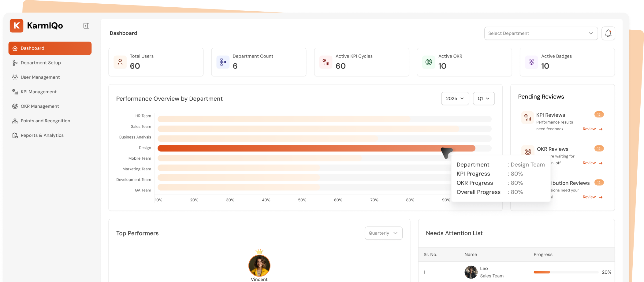Click the 12 badge on Contribution Reviews
The width and height of the screenshot is (644, 282).
(599, 182)
